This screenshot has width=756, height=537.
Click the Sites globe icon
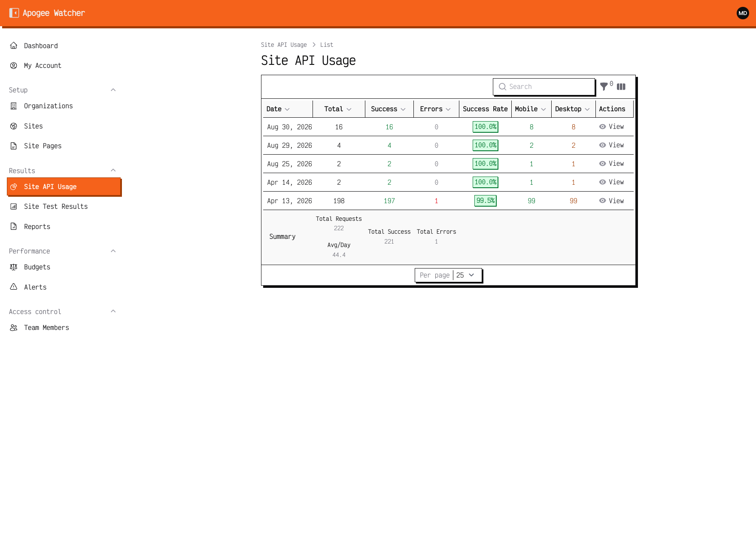pos(14,126)
